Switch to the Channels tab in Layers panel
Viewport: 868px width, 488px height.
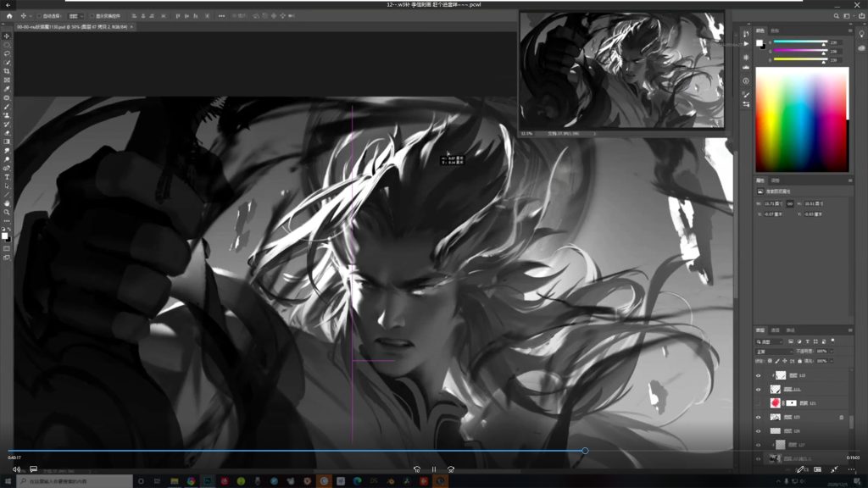(x=776, y=330)
